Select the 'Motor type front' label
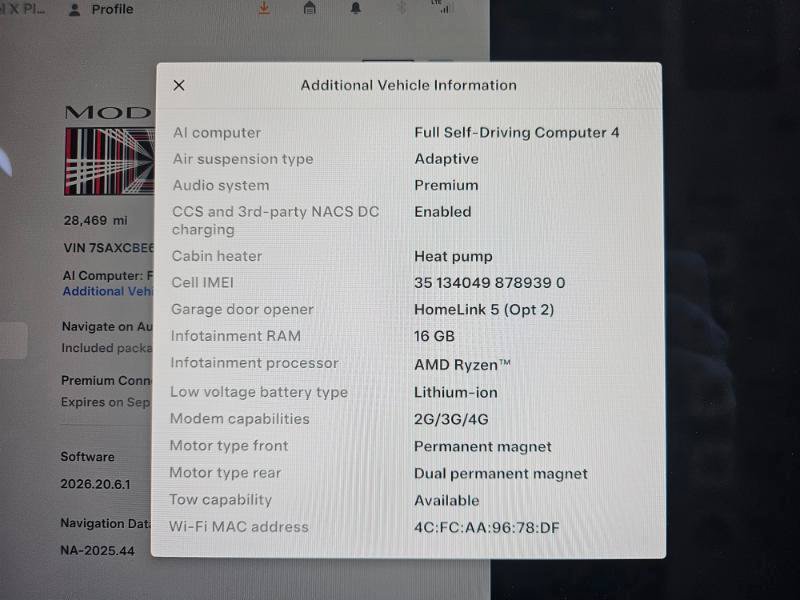 pos(229,446)
